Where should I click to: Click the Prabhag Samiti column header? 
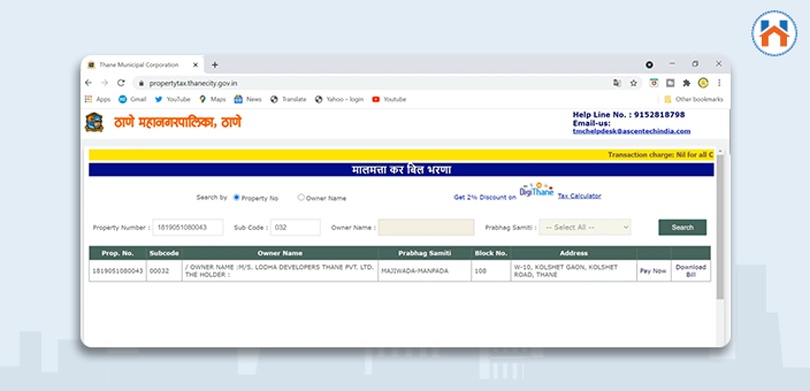[x=425, y=253]
